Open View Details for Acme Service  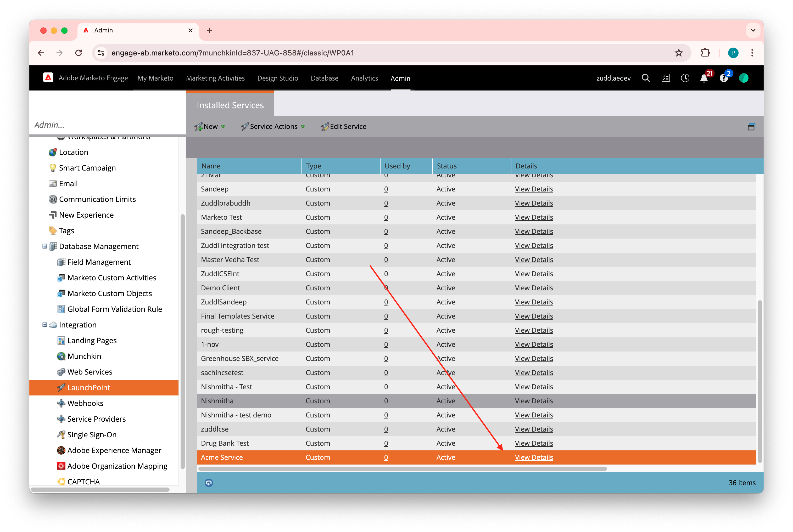[x=534, y=457]
